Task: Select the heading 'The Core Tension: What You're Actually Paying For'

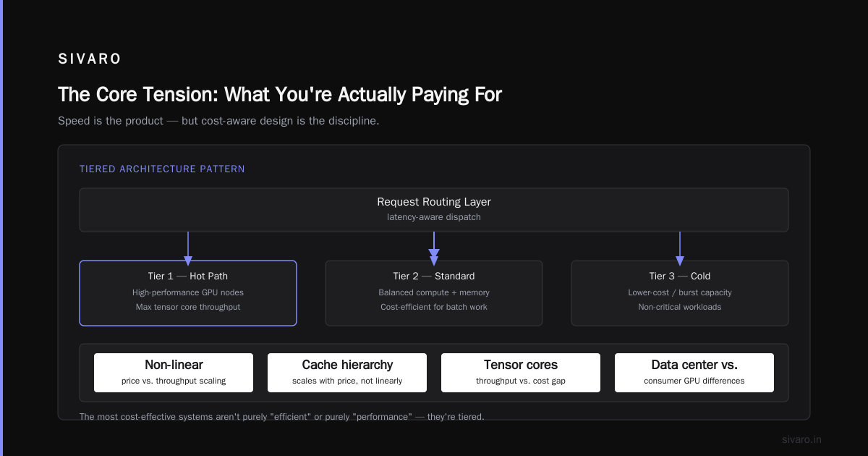Action: pyautogui.click(x=280, y=94)
